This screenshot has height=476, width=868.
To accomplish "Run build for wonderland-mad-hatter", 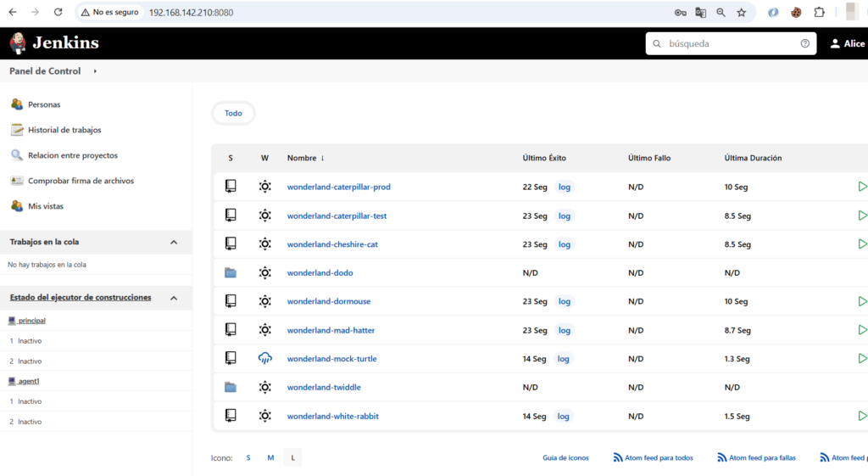I will point(862,330).
